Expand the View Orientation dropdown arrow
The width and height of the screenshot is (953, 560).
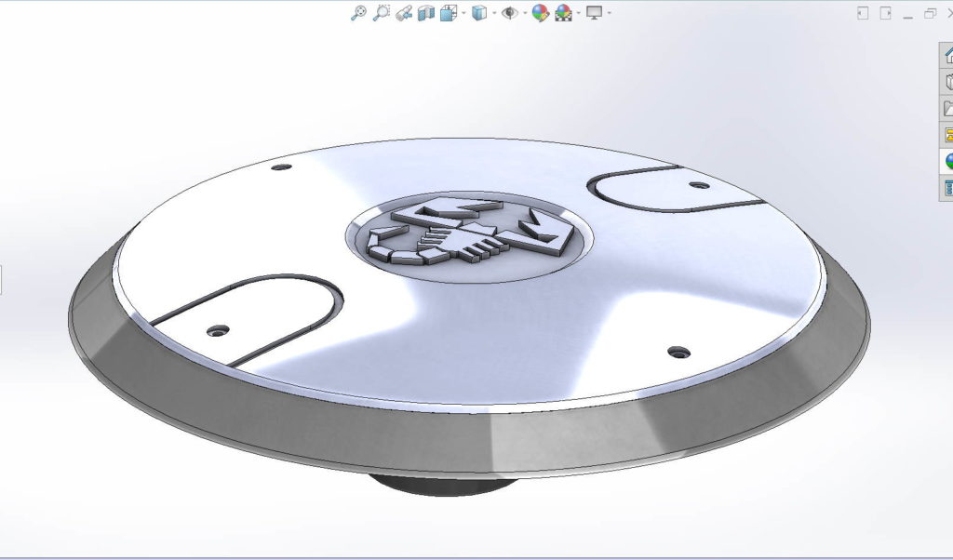click(x=463, y=13)
